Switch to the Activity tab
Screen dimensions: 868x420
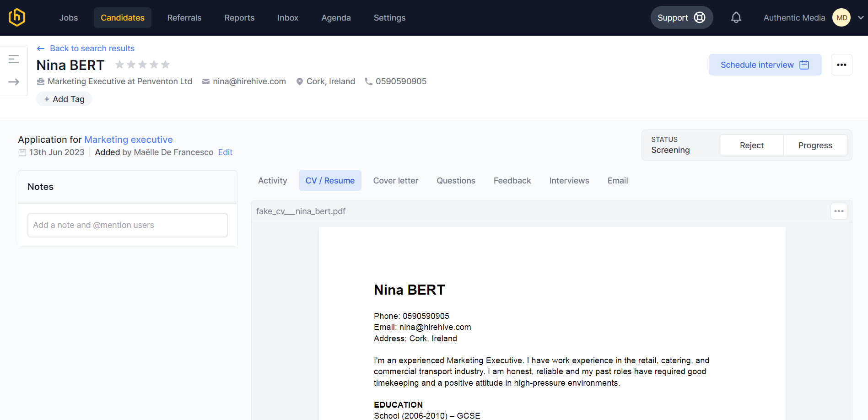[273, 181]
